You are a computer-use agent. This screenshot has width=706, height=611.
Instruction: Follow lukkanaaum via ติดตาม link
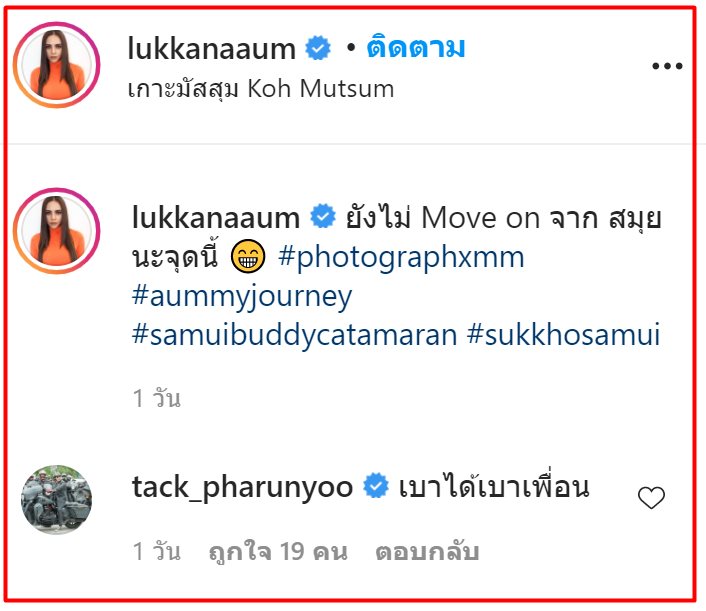[x=416, y=47]
